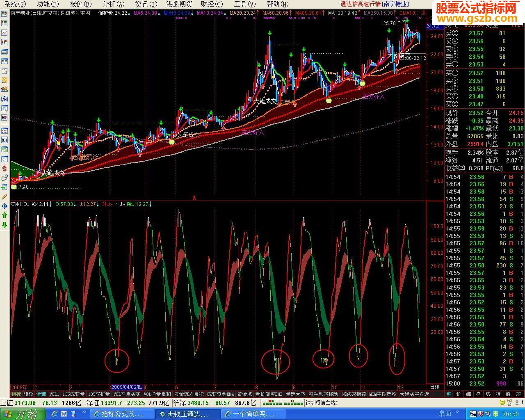Screen dimensions: 525x420
Task: Open the 帮助(H) menu
Action: (x=278, y=4)
